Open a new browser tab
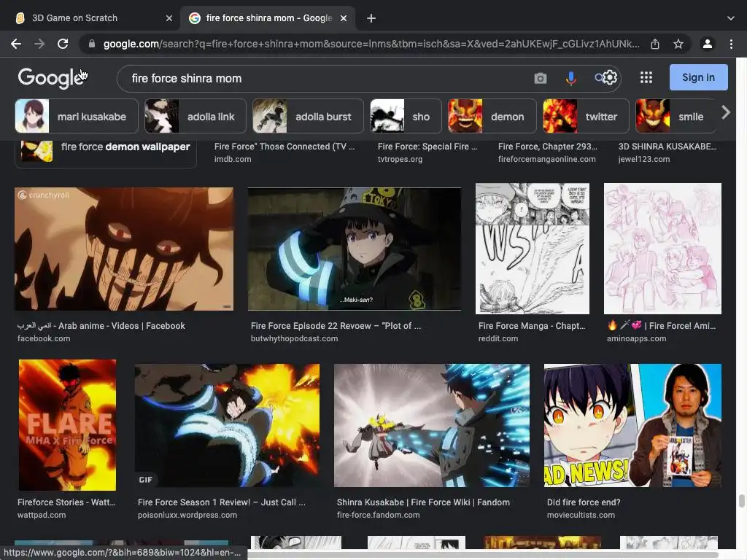 pos(371,18)
